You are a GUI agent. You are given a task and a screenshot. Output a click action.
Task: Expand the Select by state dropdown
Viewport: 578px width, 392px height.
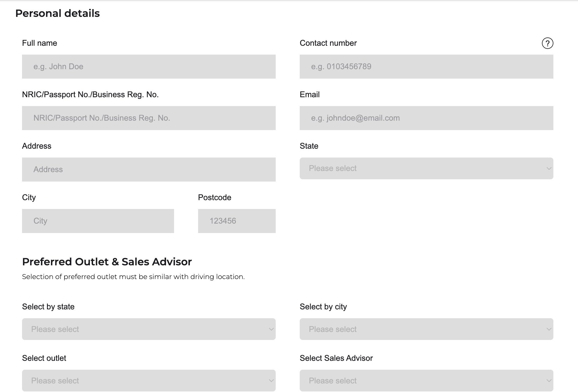click(149, 329)
